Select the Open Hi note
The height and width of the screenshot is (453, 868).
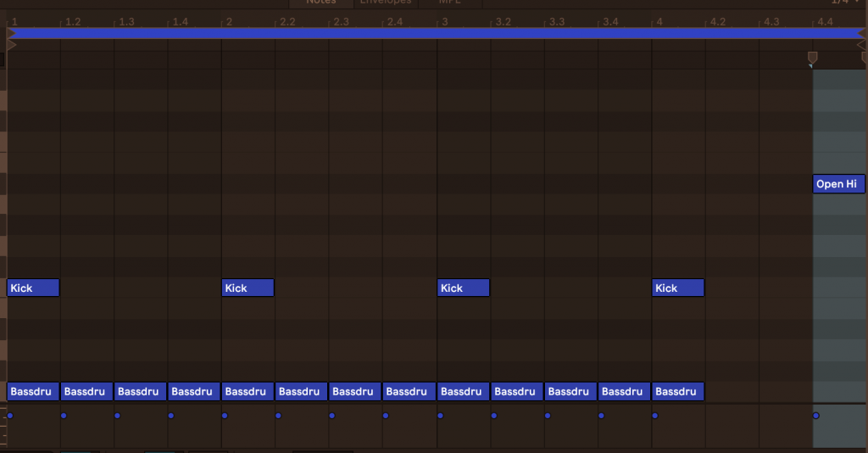click(837, 184)
